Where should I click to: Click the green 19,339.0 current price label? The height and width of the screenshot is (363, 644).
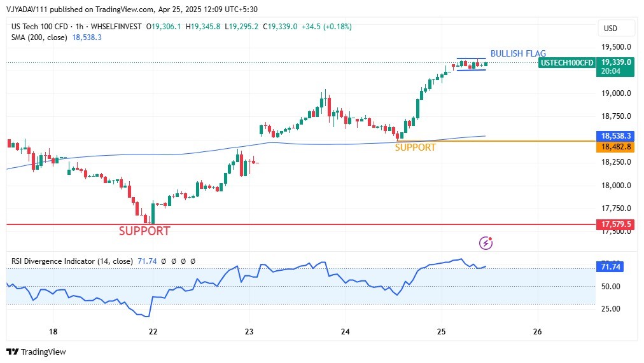[615, 62]
